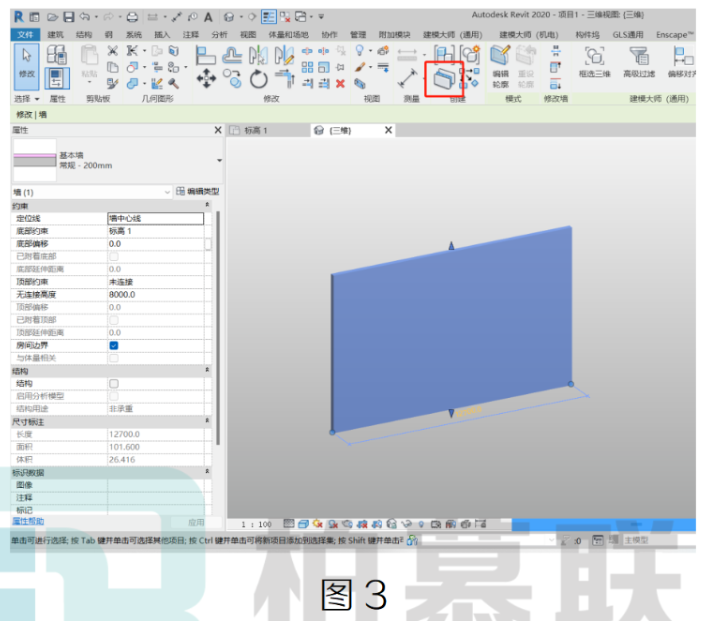Open the wall type selector dropdown arrow
702x621 pixels.
click(x=219, y=160)
